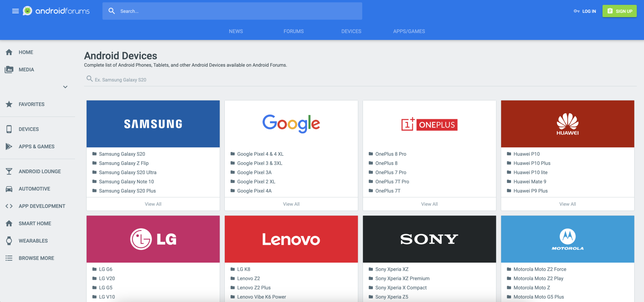Click the key icon beside Log In
The image size is (644, 302).
point(576,11)
